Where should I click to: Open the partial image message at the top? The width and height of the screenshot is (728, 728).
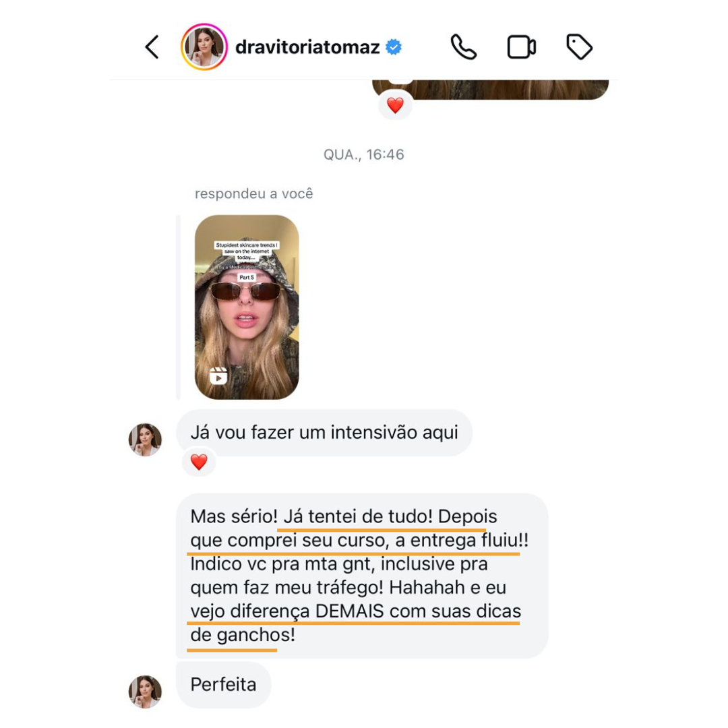coord(490,90)
